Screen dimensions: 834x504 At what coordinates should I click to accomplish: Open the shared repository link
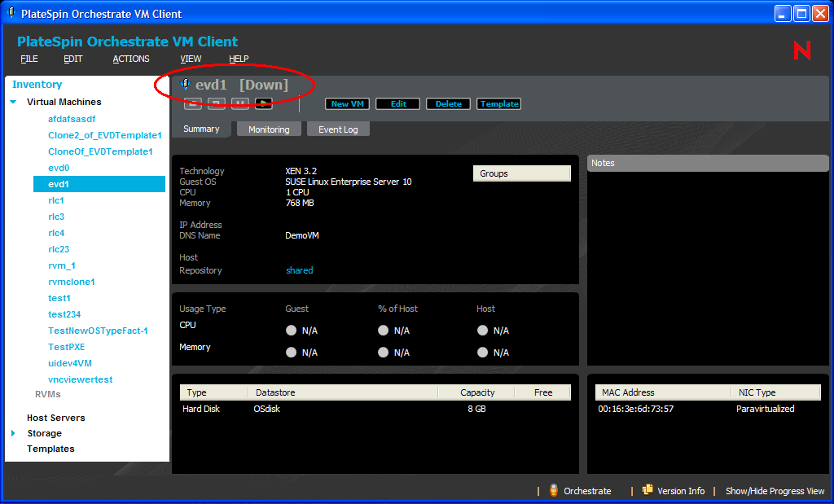point(300,270)
